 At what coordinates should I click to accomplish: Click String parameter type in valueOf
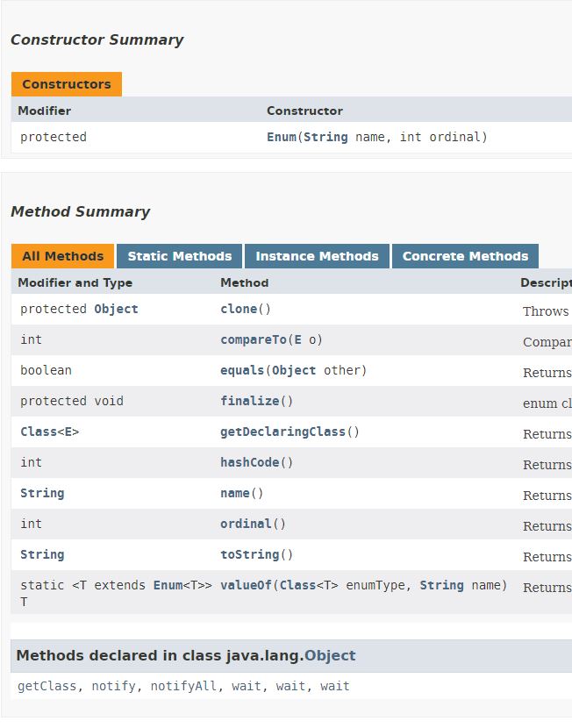click(441, 584)
